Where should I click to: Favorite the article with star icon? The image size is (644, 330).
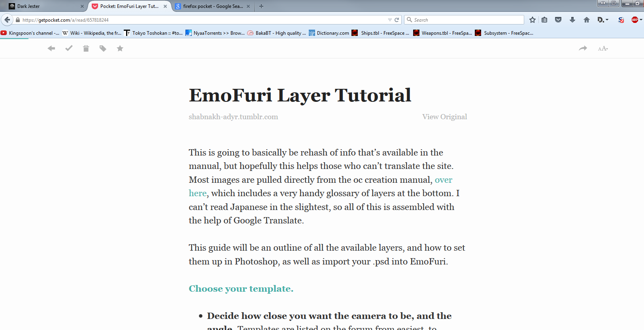[x=120, y=48]
